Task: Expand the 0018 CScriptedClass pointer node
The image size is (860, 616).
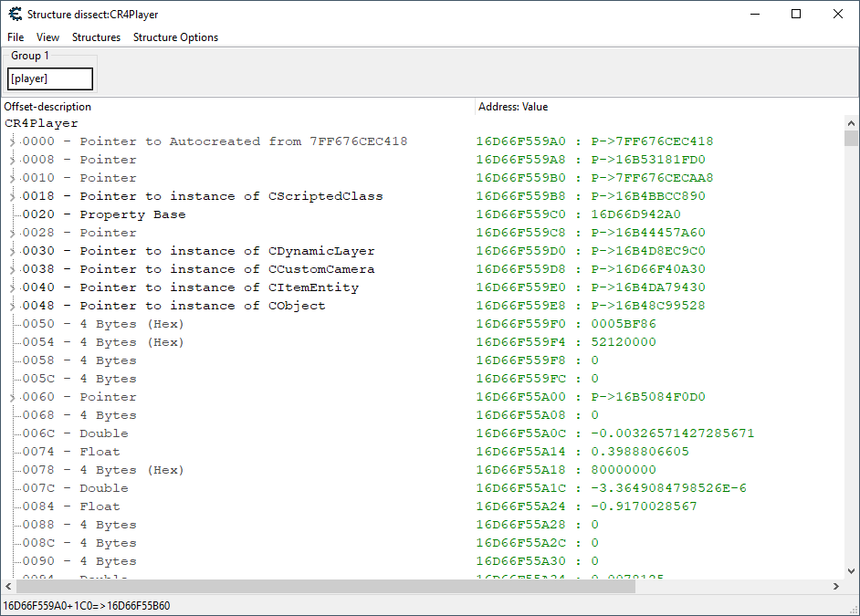Action: tap(13, 196)
